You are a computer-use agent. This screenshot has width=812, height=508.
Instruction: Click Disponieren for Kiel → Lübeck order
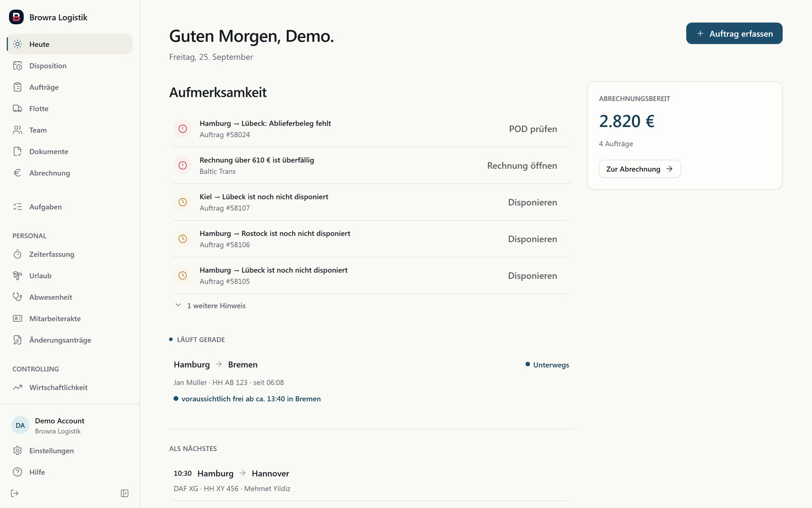[532, 202]
